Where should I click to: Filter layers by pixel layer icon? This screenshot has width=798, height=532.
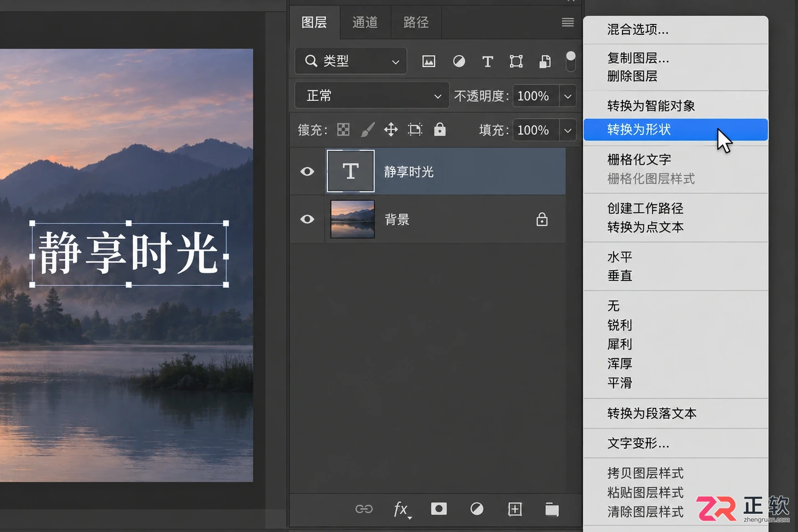(428, 61)
